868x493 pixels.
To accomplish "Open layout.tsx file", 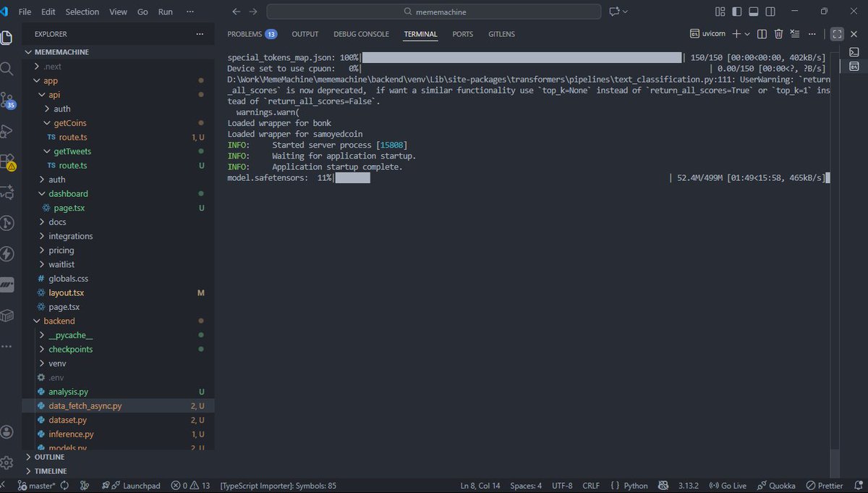I will (119, 292).
